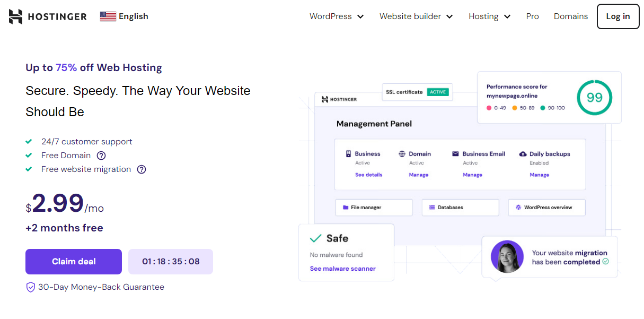Click the countdown timer 01:18:35:08
Screen dimensions: 644x319
click(171, 262)
